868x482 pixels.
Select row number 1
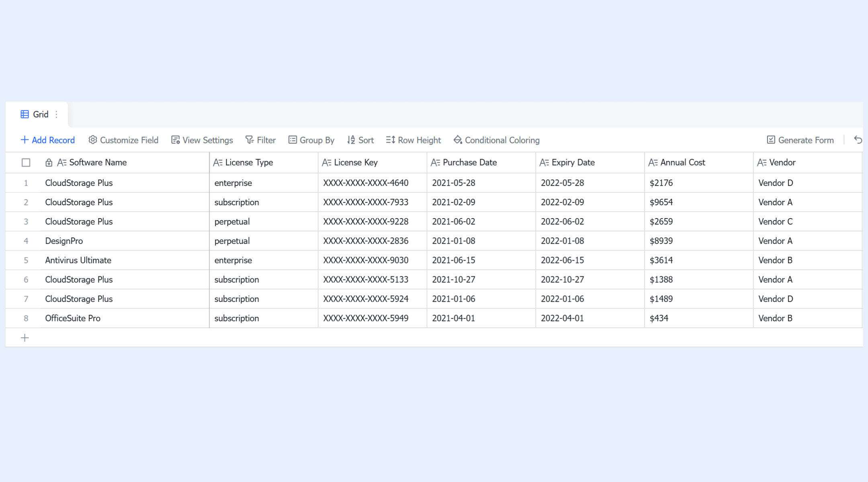pyautogui.click(x=26, y=183)
